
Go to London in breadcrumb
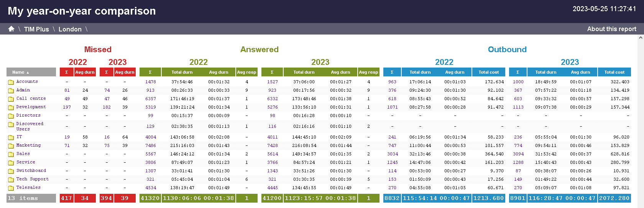70,29
